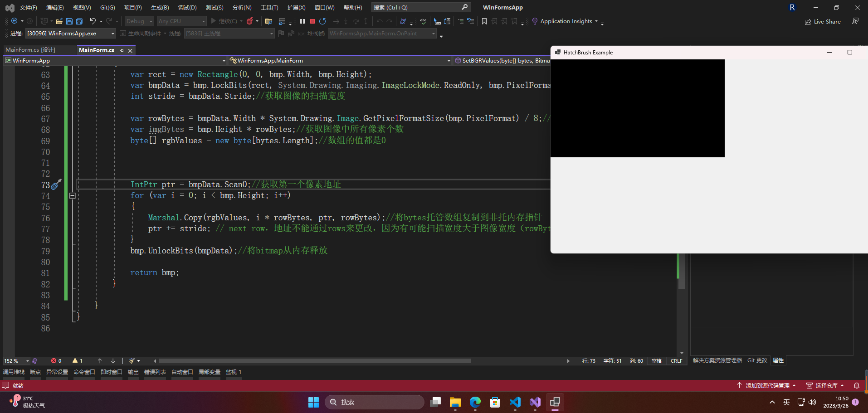Click the Find in Files icon

click(268, 21)
